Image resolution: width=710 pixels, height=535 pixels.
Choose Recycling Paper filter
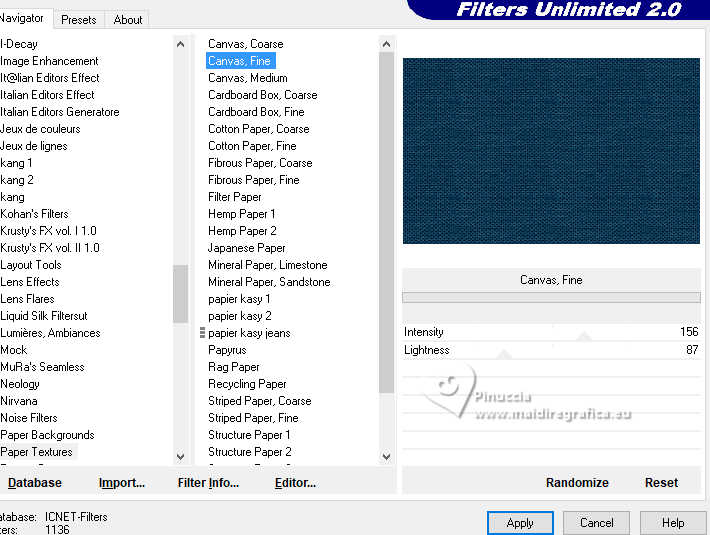point(247,384)
